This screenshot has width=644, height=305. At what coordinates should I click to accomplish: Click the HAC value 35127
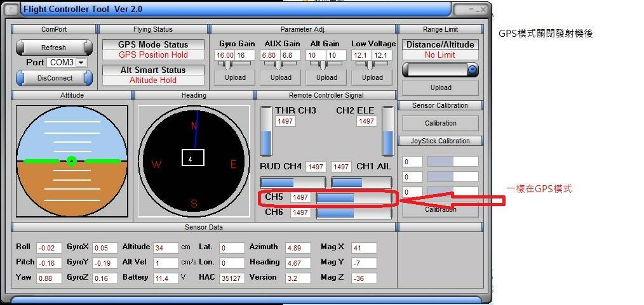pos(232,278)
